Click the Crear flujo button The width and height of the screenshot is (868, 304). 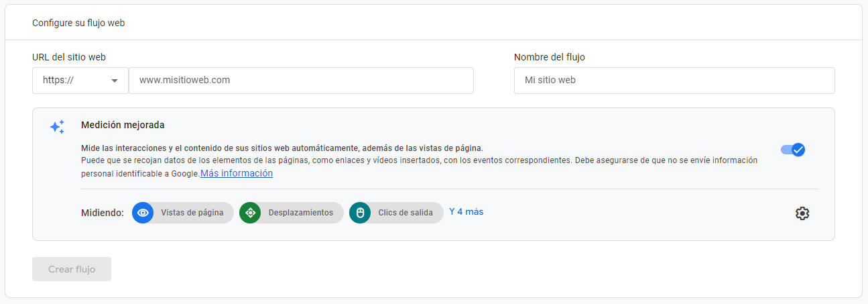tap(72, 269)
